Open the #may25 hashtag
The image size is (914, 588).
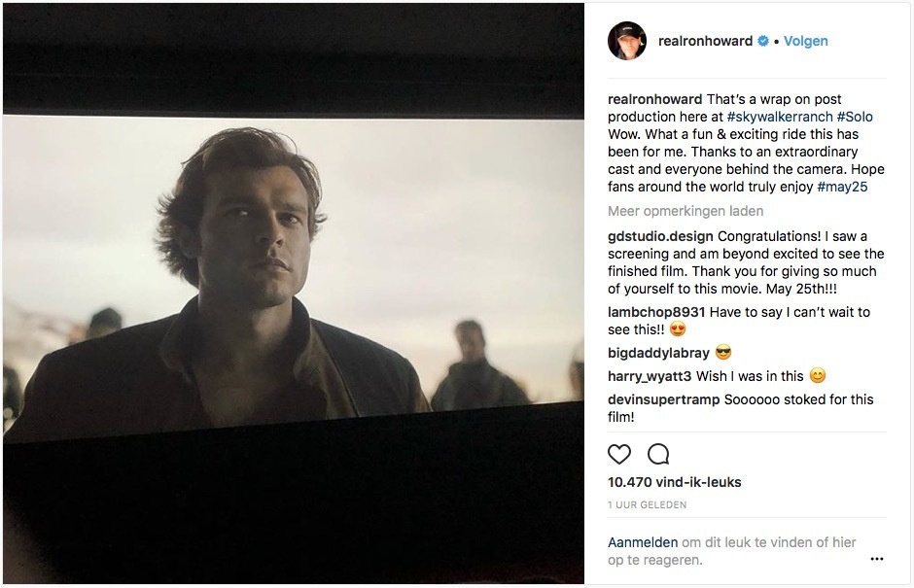842,187
